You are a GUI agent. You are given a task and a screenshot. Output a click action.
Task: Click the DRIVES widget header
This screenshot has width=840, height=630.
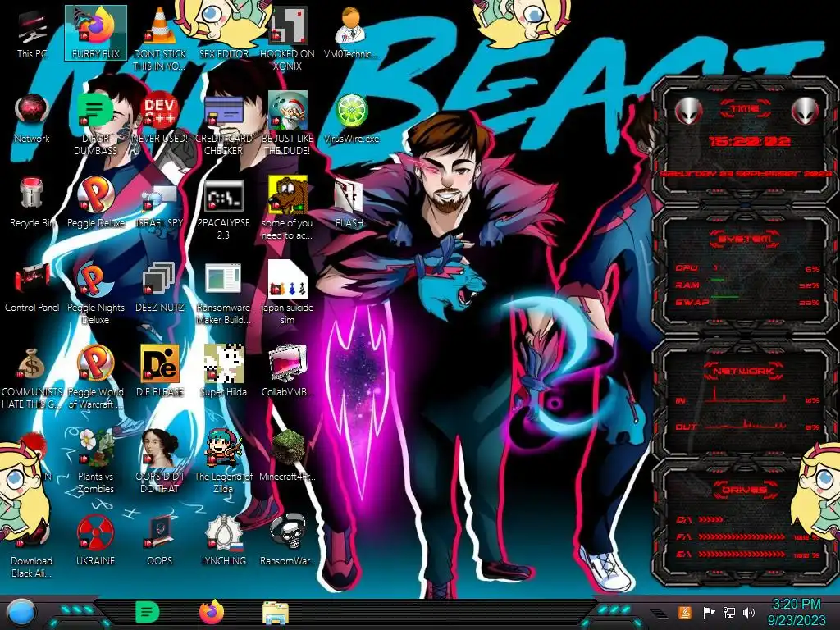[x=745, y=490]
